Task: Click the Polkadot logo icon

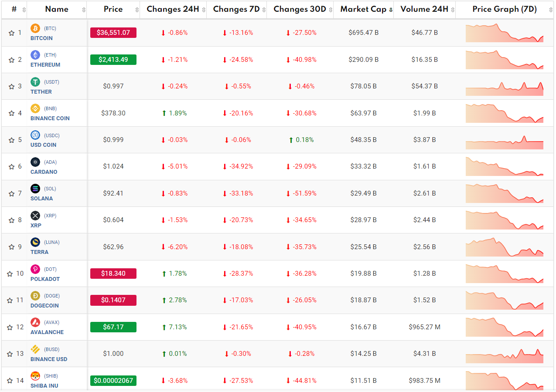Action: [35, 269]
